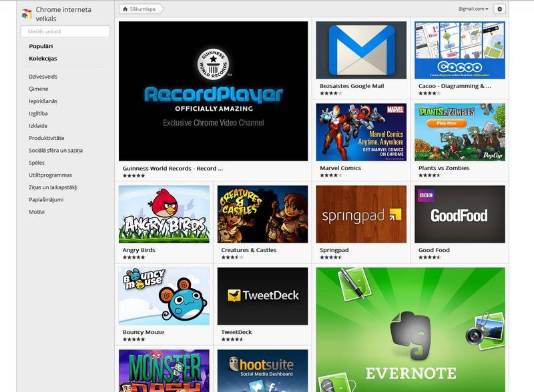Select the Plants vs Zombies thumbnail
The height and width of the screenshot is (392, 534).
tap(459, 132)
